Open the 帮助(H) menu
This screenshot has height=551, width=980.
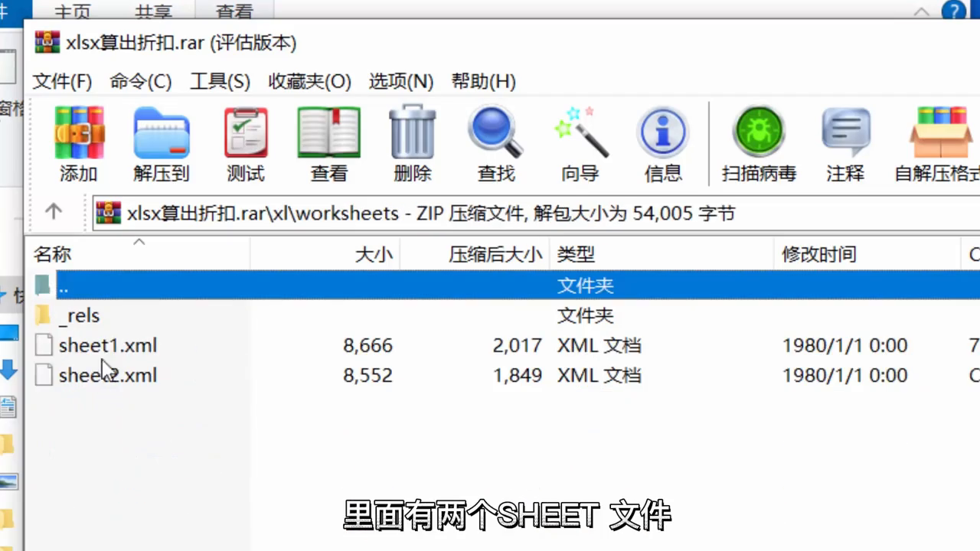[x=483, y=81]
